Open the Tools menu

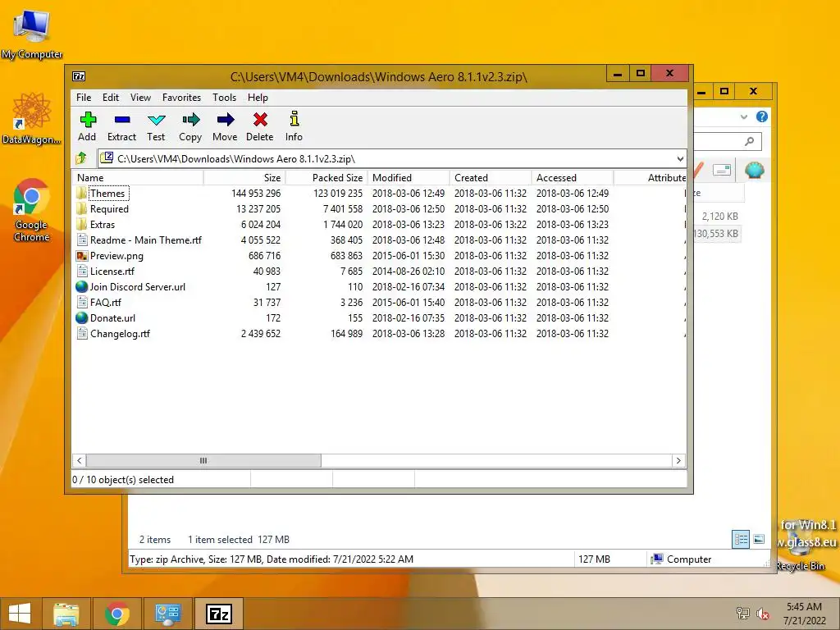(x=224, y=98)
